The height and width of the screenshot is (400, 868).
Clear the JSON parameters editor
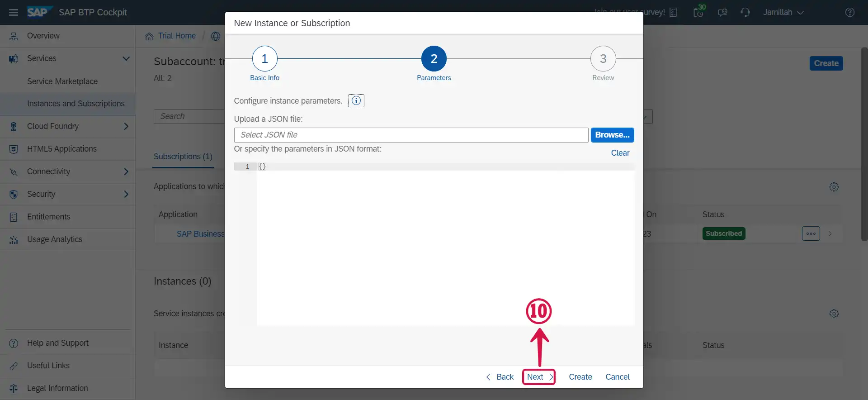point(620,153)
